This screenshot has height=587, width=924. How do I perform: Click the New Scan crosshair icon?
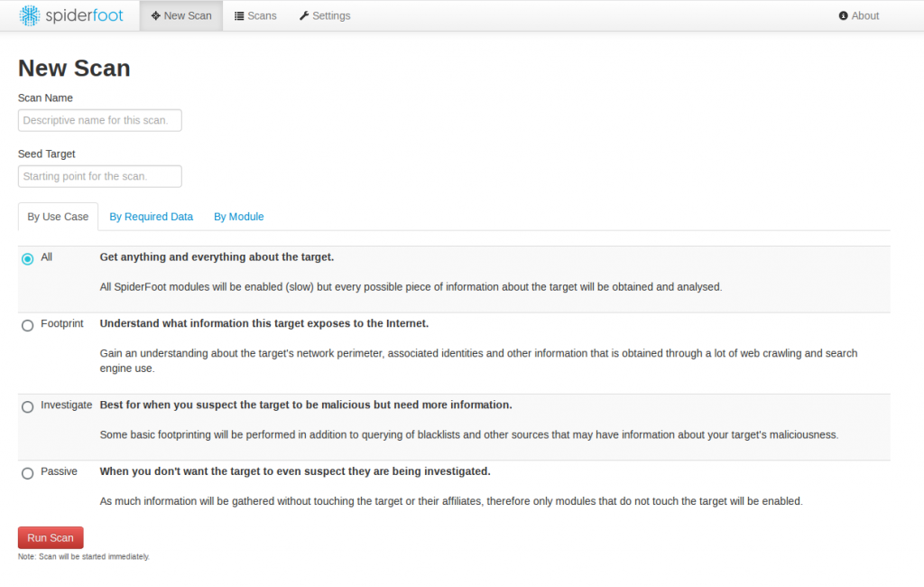coord(155,16)
